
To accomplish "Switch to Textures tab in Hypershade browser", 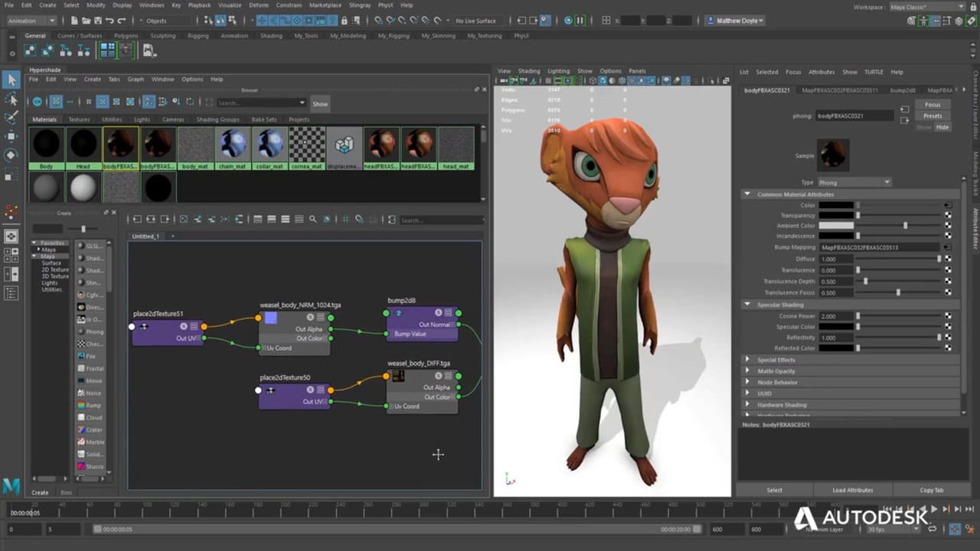I will click(x=79, y=119).
